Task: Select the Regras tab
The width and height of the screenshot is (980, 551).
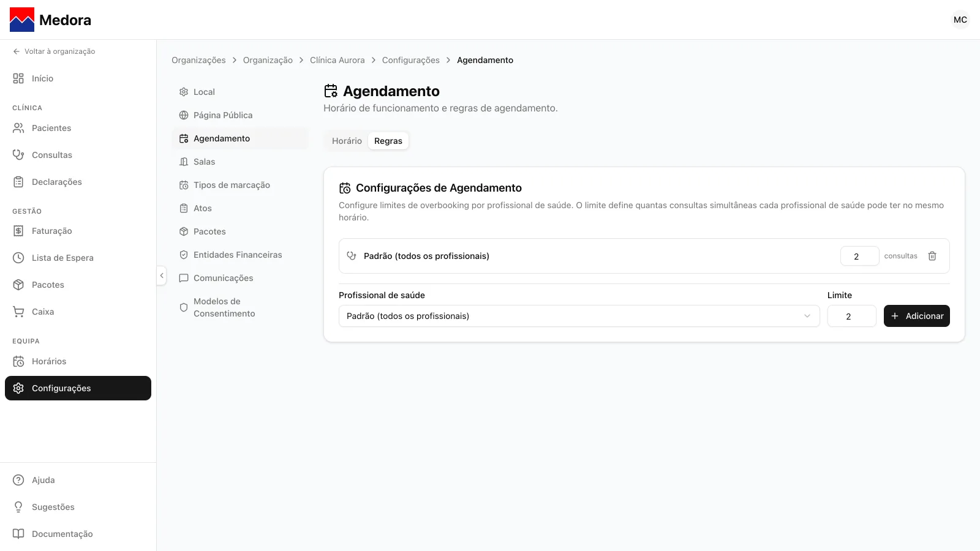Action: (x=388, y=141)
